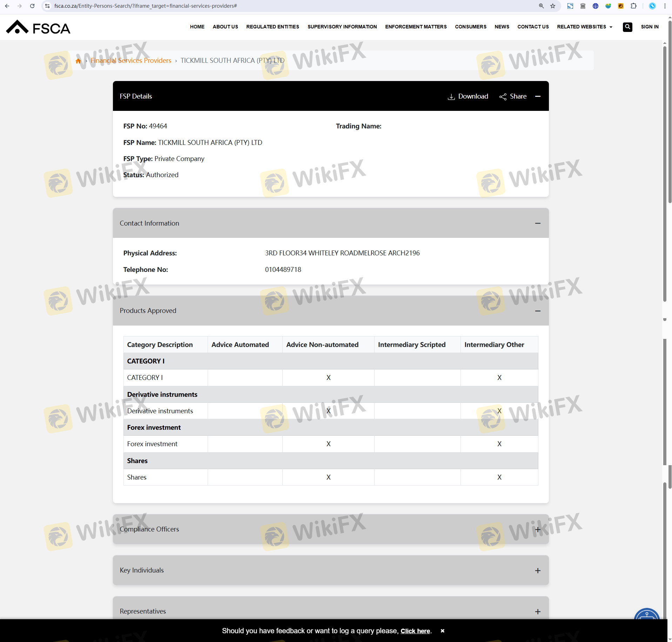
Task: Click the home breadcrumb icon
Action: coord(78,61)
